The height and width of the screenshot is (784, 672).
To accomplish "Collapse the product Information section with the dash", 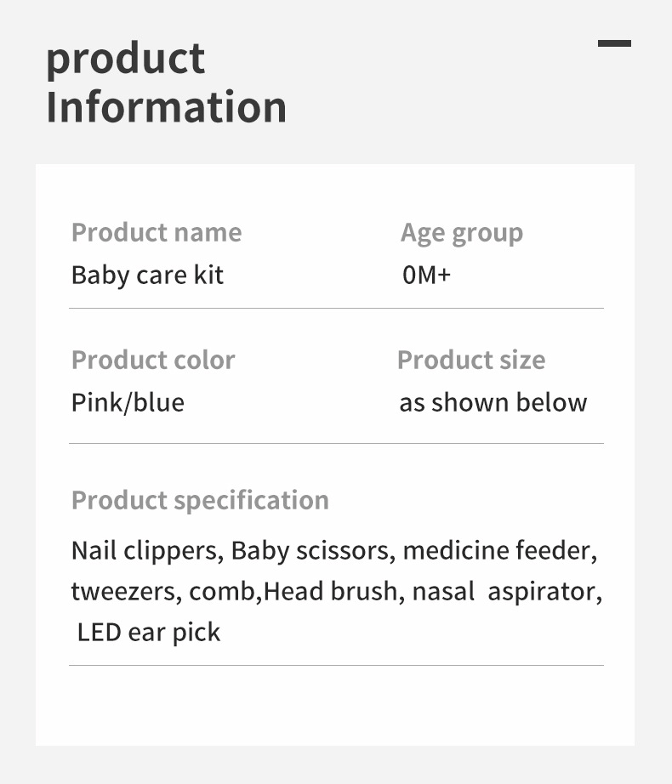I will pos(614,43).
